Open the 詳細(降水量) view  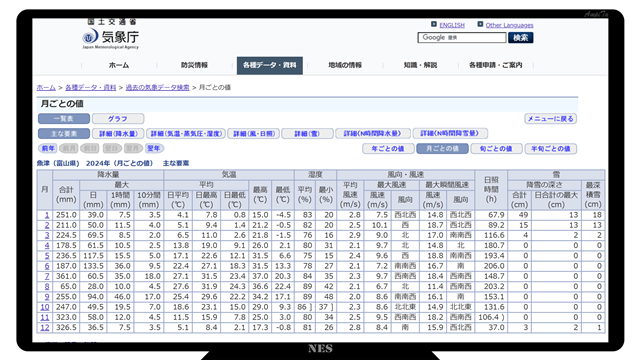click(118, 133)
